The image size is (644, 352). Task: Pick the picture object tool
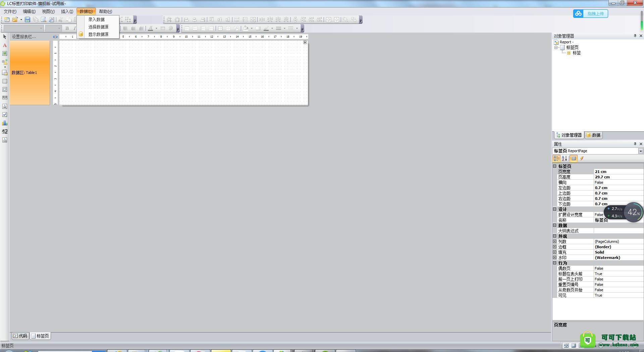[x=5, y=53]
